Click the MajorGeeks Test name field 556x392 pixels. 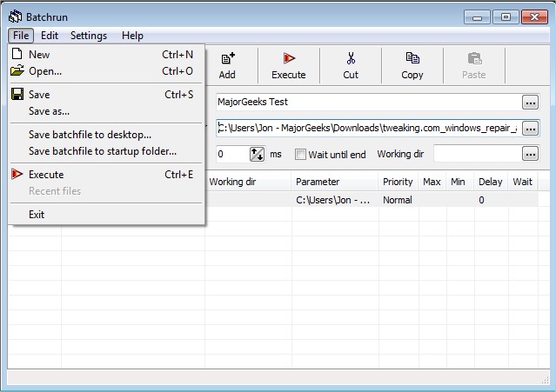(x=369, y=102)
